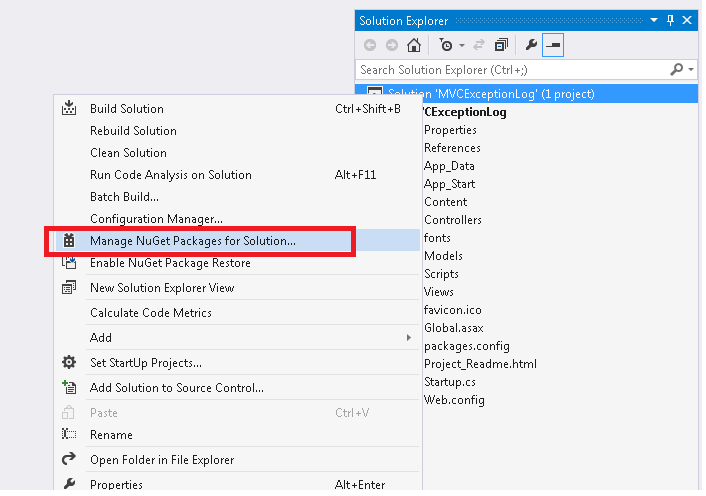Choose Build Solution from context menu

[x=127, y=109]
